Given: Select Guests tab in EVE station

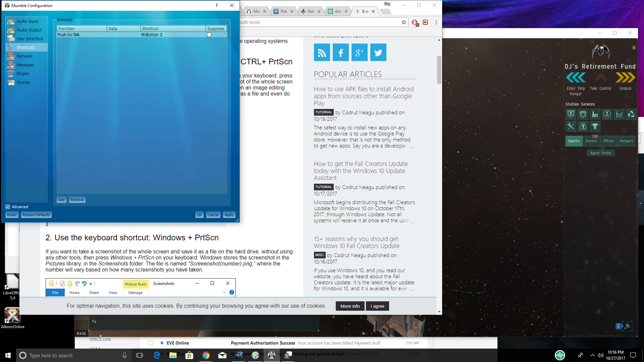Looking at the screenshot, I should [x=591, y=141].
